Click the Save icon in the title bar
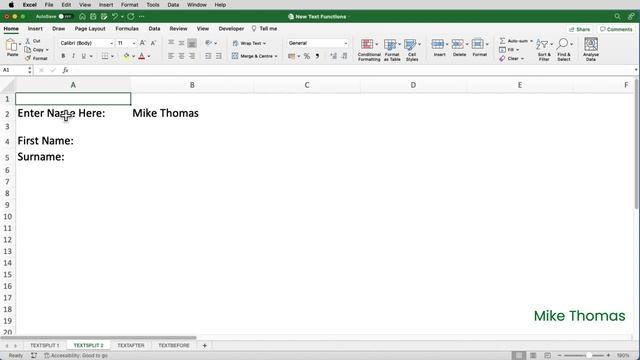 (x=93, y=16)
